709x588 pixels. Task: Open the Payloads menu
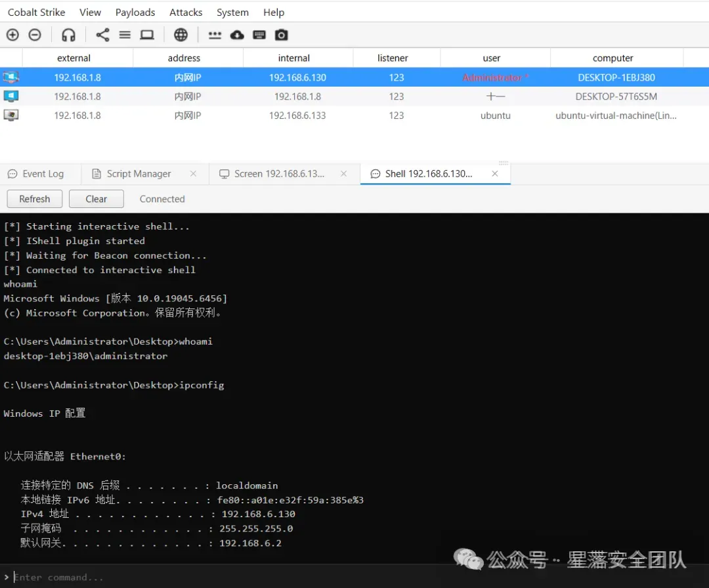click(135, 12)
